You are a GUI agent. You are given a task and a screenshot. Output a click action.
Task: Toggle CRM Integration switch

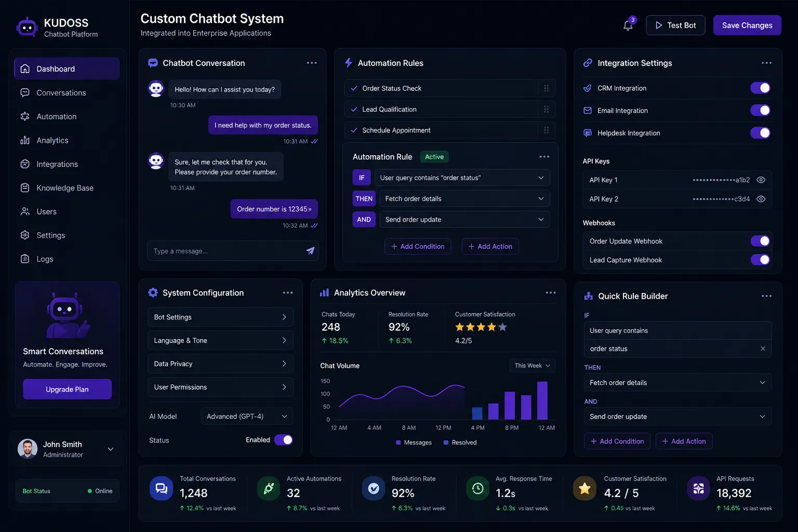click(x=760, y=88)
